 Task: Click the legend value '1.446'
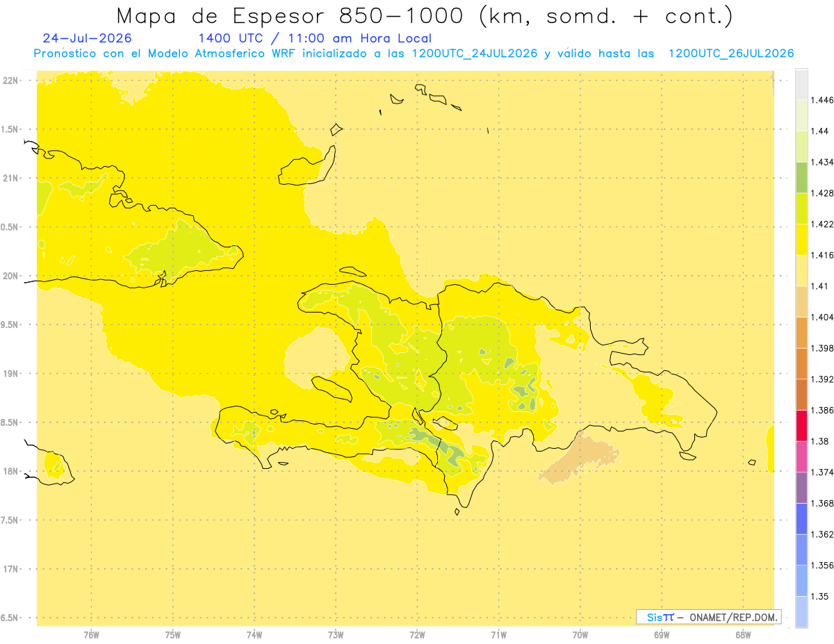tap(823, 100)
